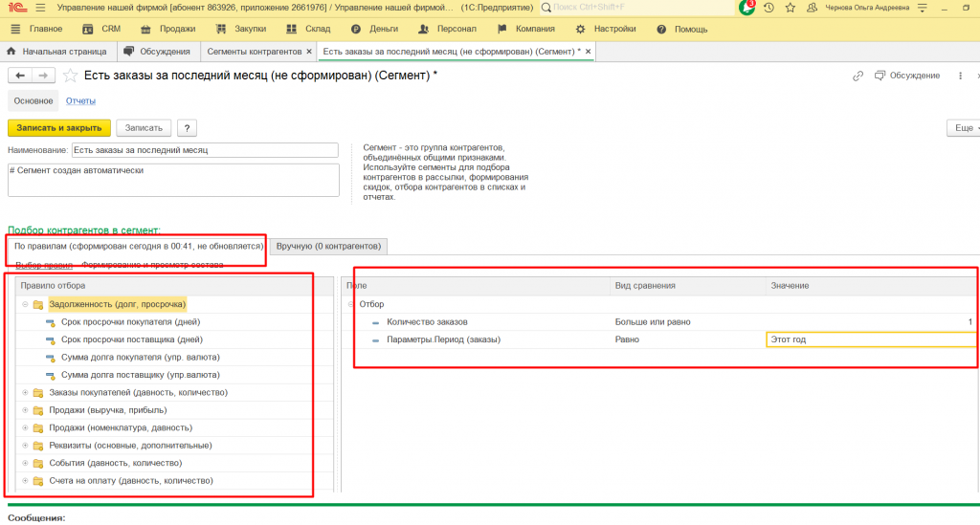This screenshot has width=980, height=525.
Task: Click the Значение column header
Action: (871, 285)
